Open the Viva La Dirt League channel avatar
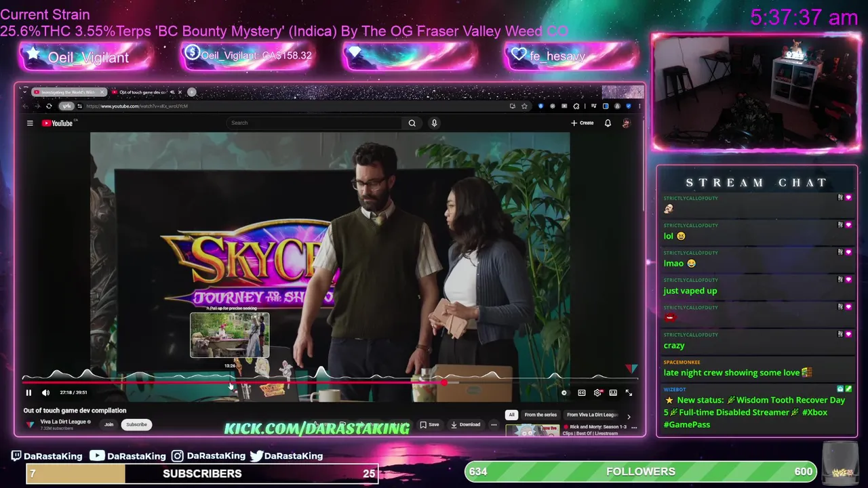This screenshot has width=868, height=488. point(30,424)
